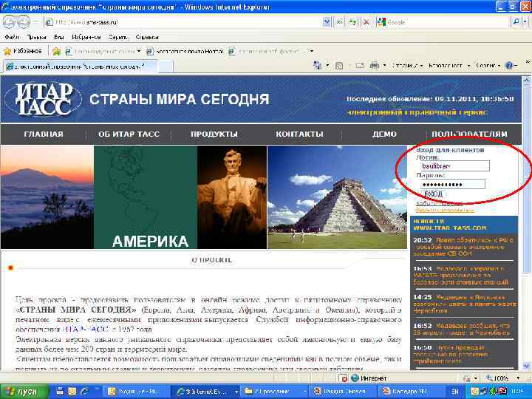Open the 14:25 news headline
This screenshot has width=532, height=399.
[465, 304]
